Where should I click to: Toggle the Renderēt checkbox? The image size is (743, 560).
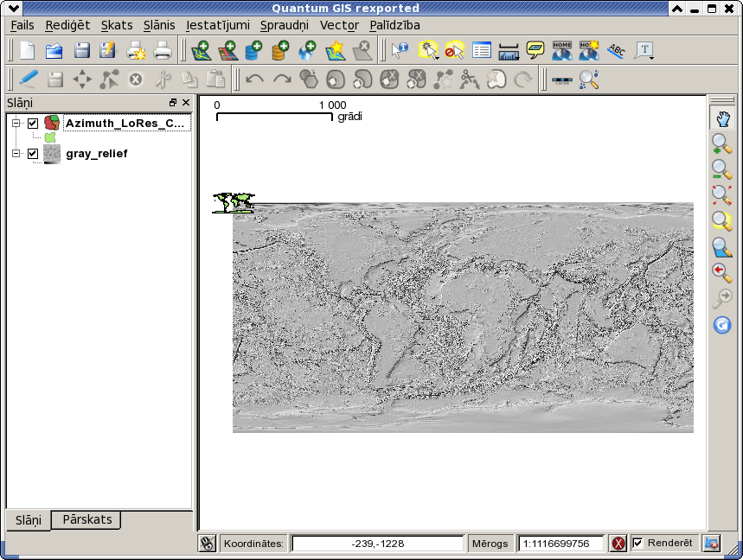click(637, 543)
